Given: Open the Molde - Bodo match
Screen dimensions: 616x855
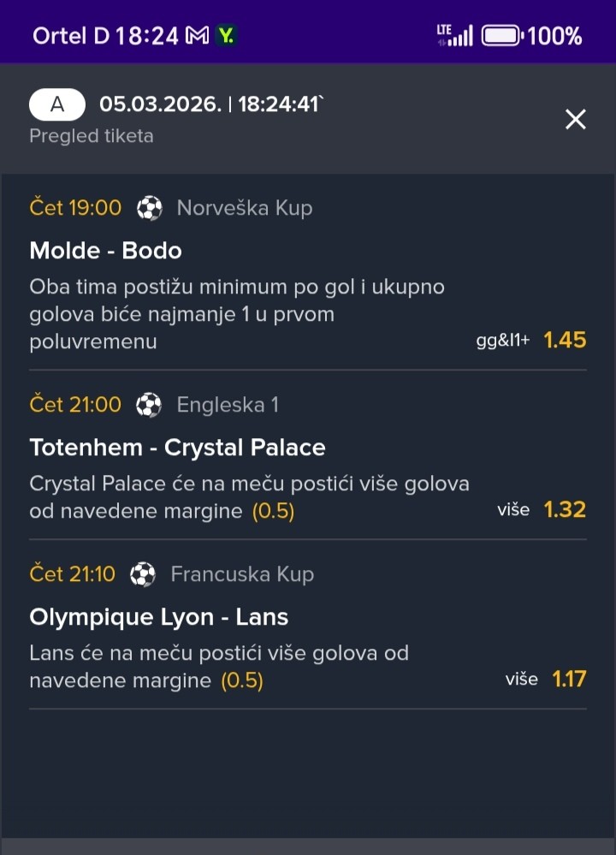Looking at the screenshot, I should (x=105, y=251).
